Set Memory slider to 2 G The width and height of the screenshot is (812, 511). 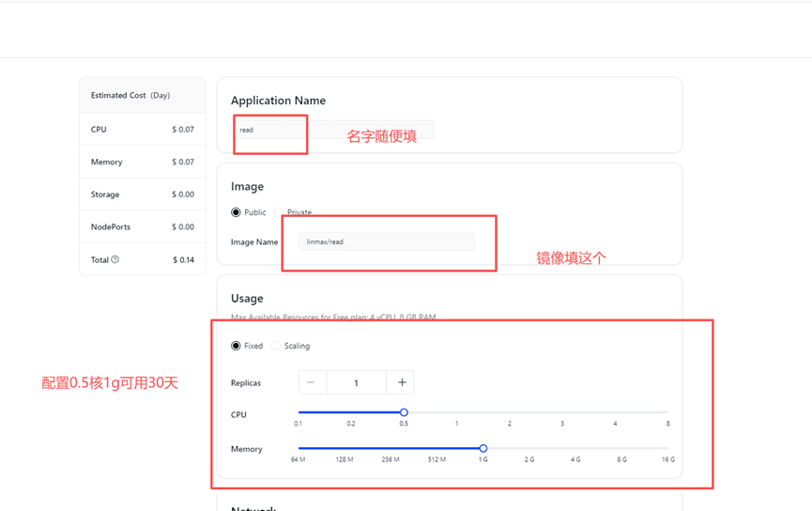(x=529, y=448)
